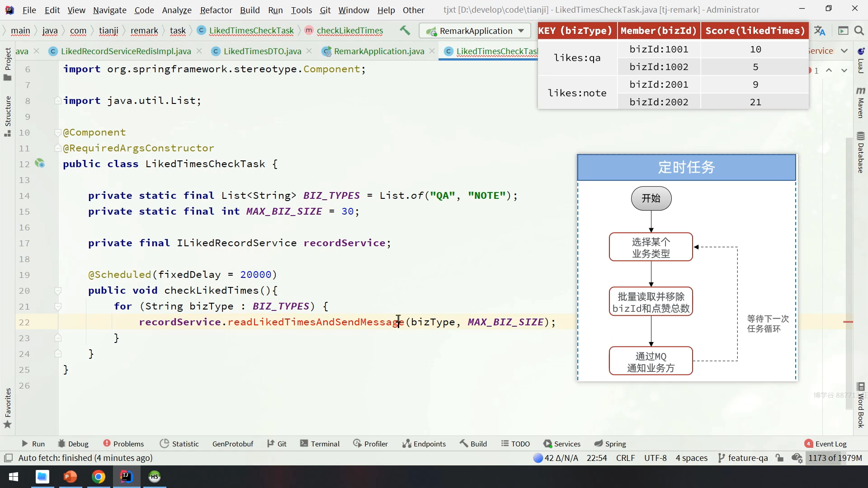Toggle the for-loop code fold marker
The width and height of the screenshot is (868, 488).
coord(58,306)
